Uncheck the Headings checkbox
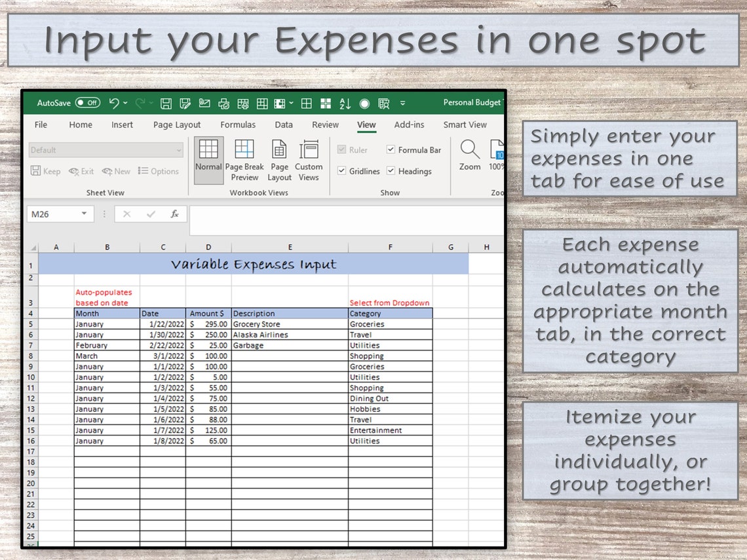Viewport: 747px width, 560px height. pyautogui.click(x=391, y=171)
